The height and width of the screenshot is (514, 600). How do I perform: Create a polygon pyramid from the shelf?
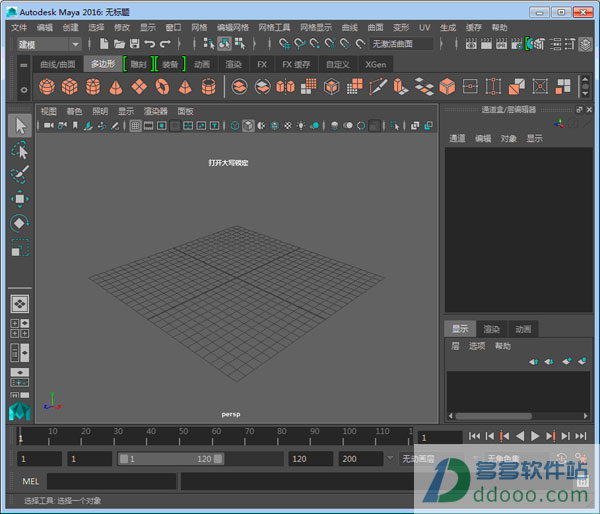click(185, 86)
